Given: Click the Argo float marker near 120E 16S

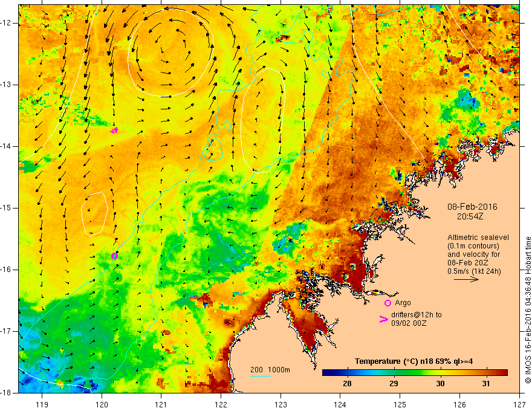Looking at the screenshot, I should pos(114,256).
